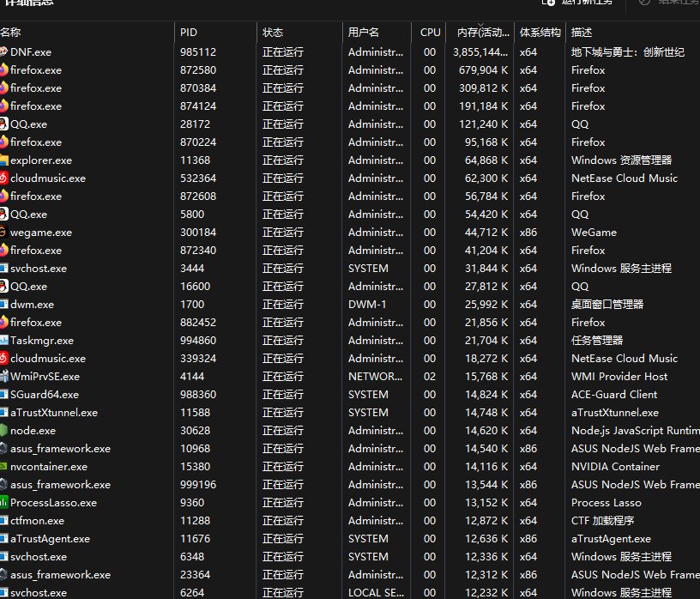Click PID cell 300184
The width and height of the screenshot is (700, 599).
[198, 233]
